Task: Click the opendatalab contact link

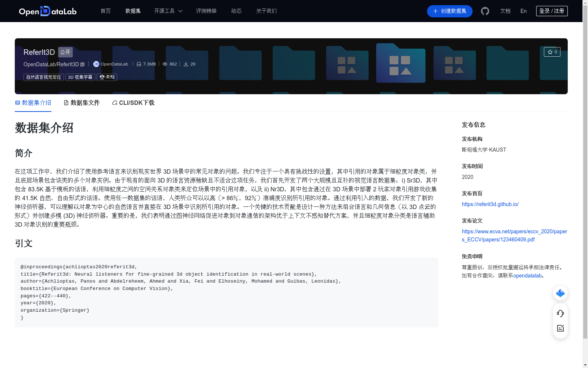Action: tap(527, 276)
